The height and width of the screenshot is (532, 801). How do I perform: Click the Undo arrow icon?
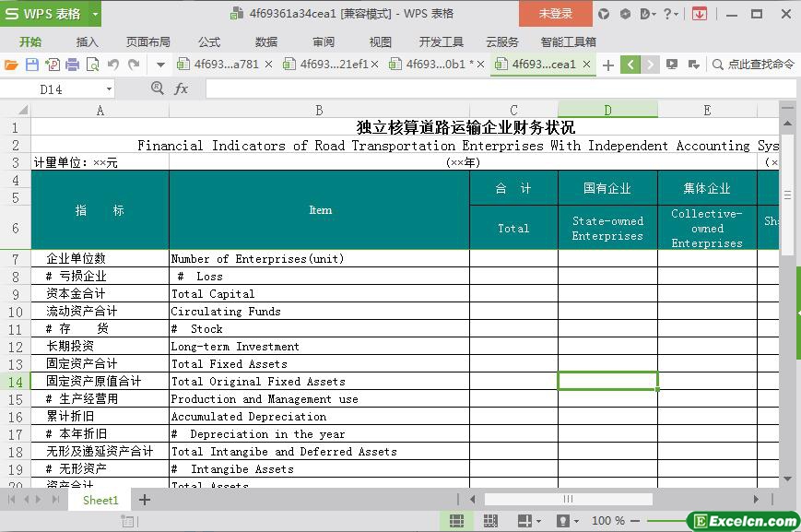[x=113, y=65]
